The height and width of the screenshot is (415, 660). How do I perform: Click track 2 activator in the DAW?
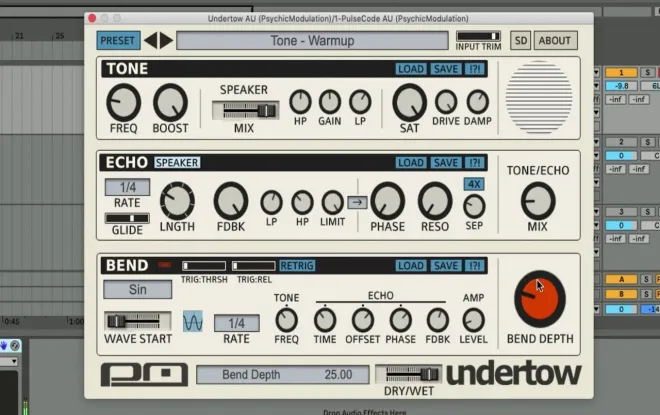point(621,142)
